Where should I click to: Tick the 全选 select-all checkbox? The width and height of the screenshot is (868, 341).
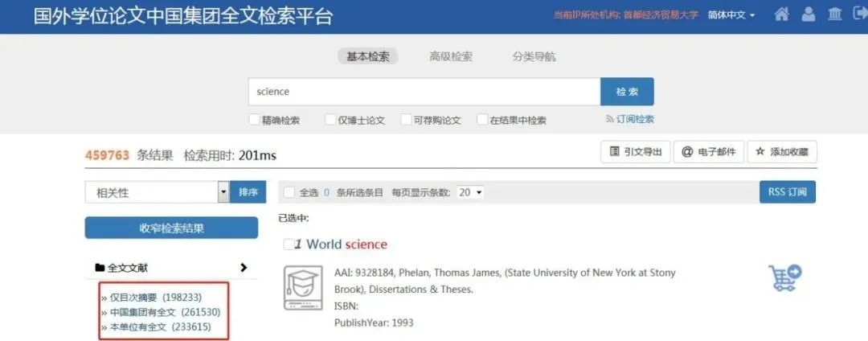(x=289, y=193)
